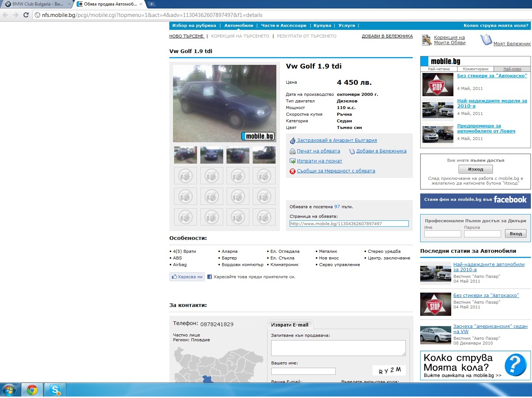Open a new browser tab
This screenshot has height=398, width=532.
point(151,4)
